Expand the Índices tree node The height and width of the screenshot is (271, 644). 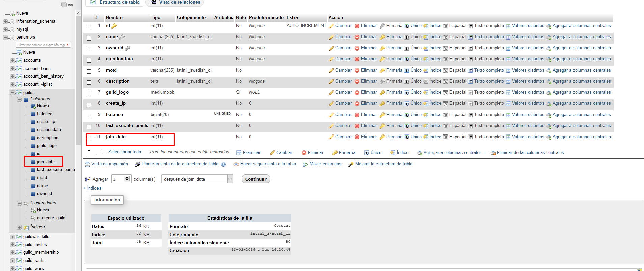19,227
